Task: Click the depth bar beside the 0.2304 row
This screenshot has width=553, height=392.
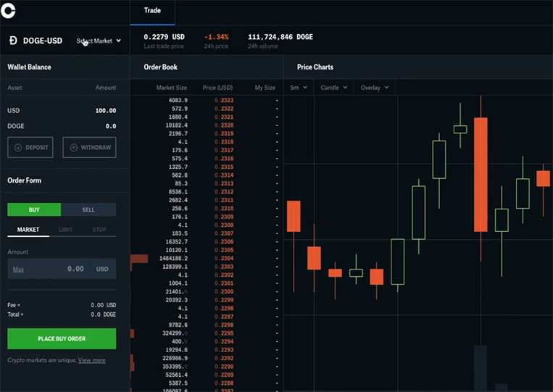Action: coord(139,259)
